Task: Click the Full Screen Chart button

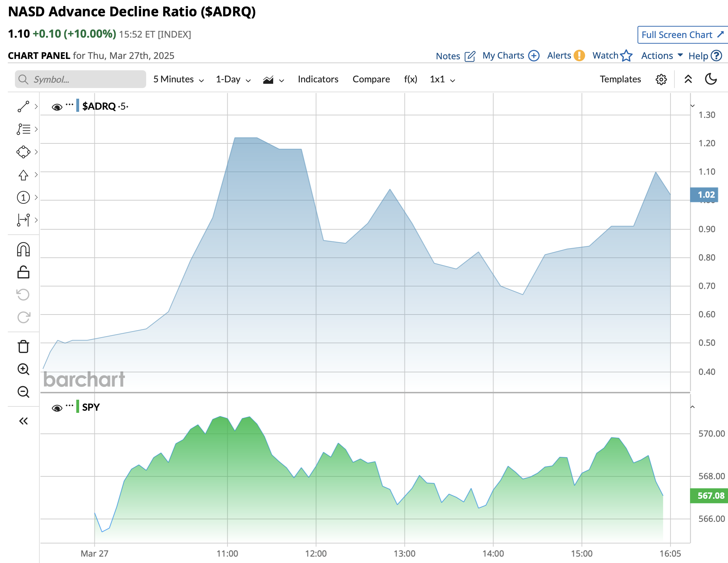Action: (682, 35)
